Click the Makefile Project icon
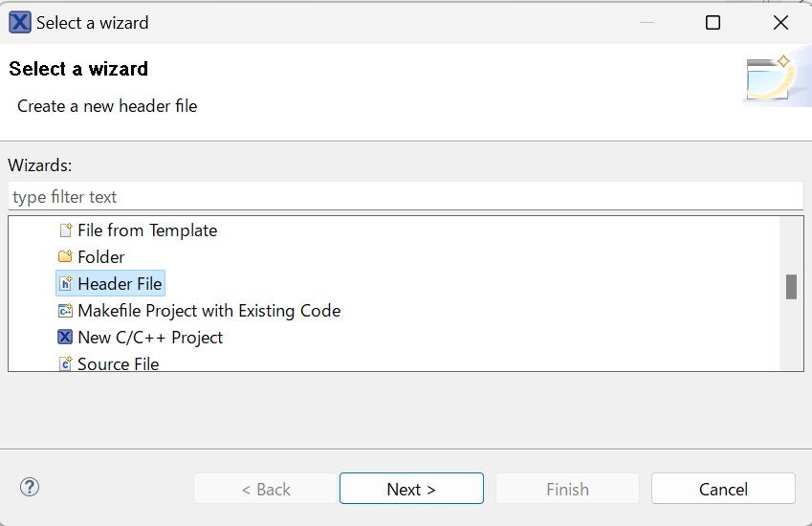 point(65,311)
